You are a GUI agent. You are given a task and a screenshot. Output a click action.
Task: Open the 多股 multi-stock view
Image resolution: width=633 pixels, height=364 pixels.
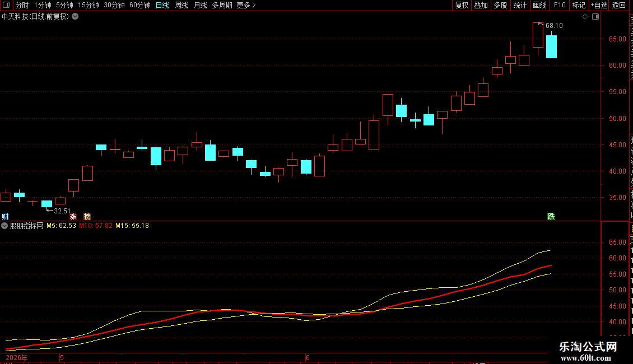(x=500, y=5)
